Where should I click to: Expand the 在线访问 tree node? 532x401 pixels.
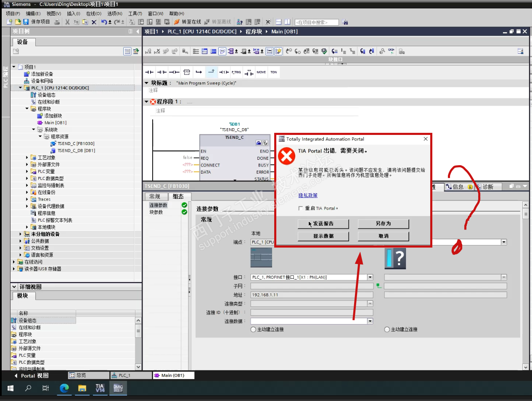point(13,262)
